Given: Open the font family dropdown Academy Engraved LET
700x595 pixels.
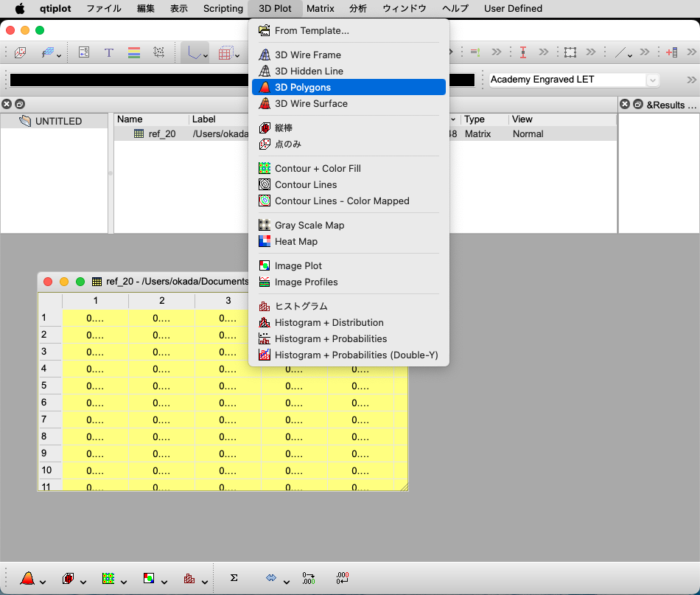Looking at the screenshot, I should pyautogui.click(x=574, y=80).
